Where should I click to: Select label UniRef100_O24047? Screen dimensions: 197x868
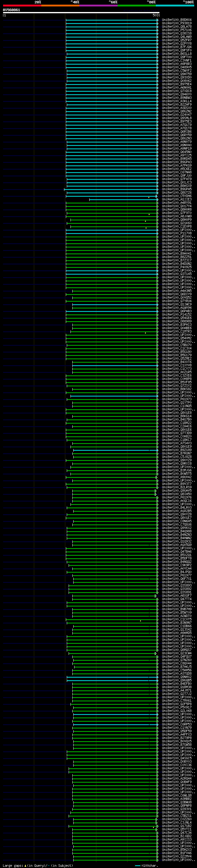(x=177, y=115)
